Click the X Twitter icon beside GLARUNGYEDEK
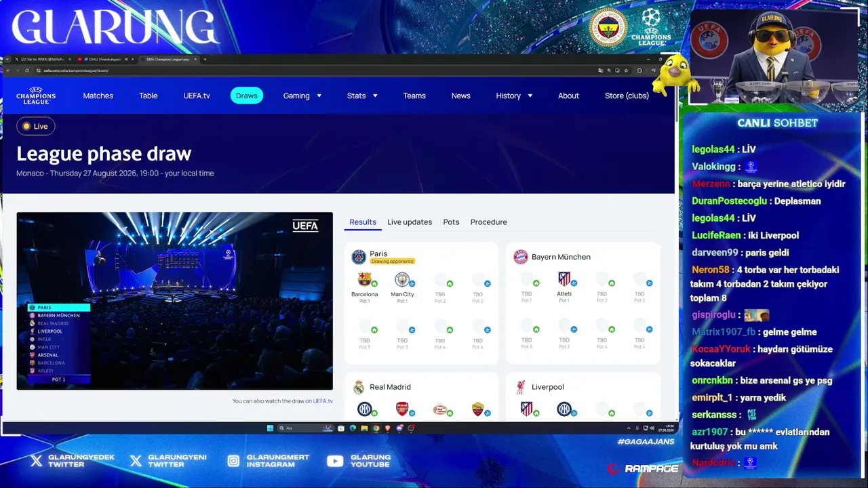Screen dimensions: 868x488 (36, 461)
